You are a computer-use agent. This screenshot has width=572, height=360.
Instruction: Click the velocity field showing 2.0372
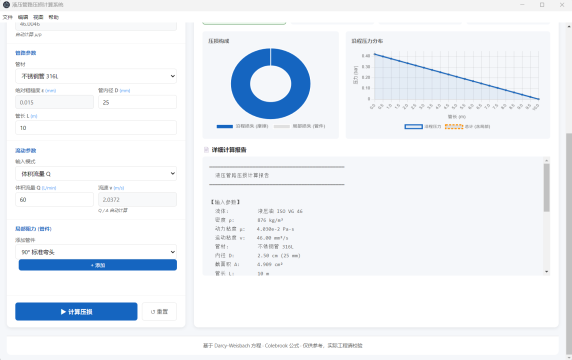click(x=138, y=200)
